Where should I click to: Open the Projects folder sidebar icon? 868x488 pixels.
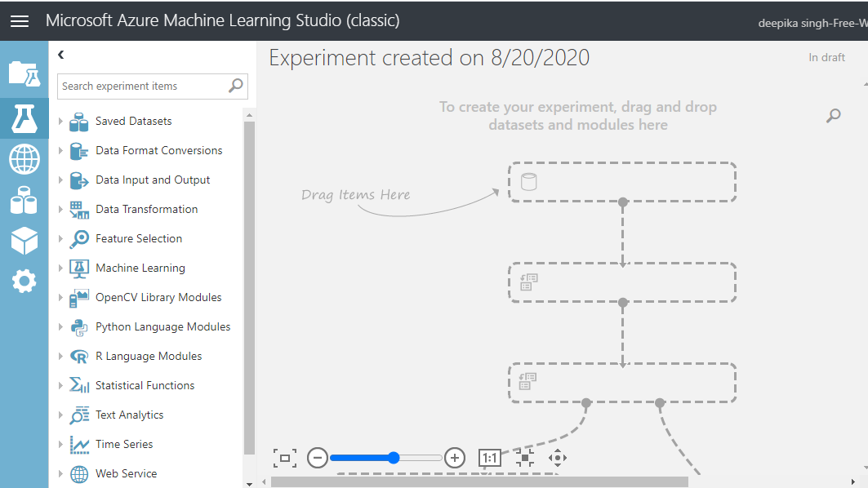coord(24,73)
